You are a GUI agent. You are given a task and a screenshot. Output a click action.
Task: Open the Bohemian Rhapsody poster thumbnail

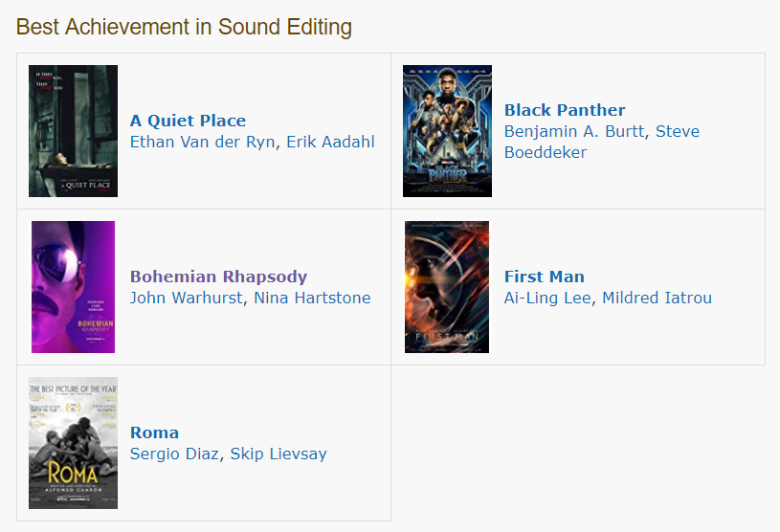tap(73, 287)
